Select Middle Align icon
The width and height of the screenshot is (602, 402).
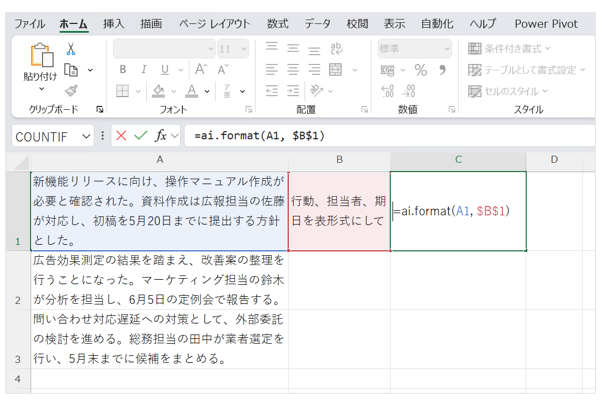[x=293, y=48]
